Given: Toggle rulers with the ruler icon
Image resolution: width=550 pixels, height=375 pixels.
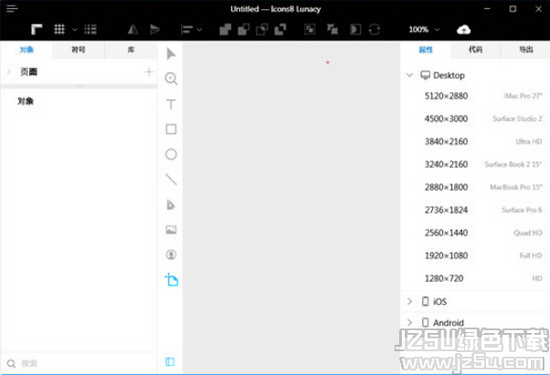Looking at the screenshot, I should click(x=36, y=29).
